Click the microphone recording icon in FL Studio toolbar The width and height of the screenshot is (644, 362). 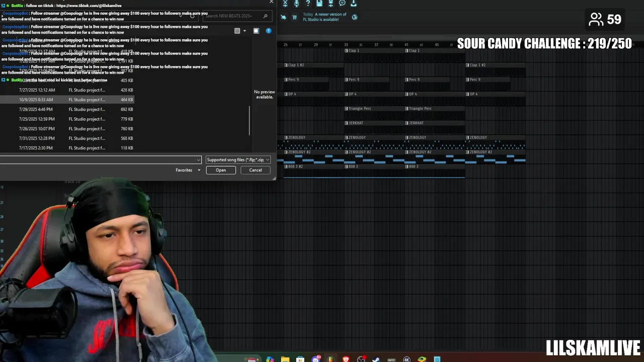[296, 4]
